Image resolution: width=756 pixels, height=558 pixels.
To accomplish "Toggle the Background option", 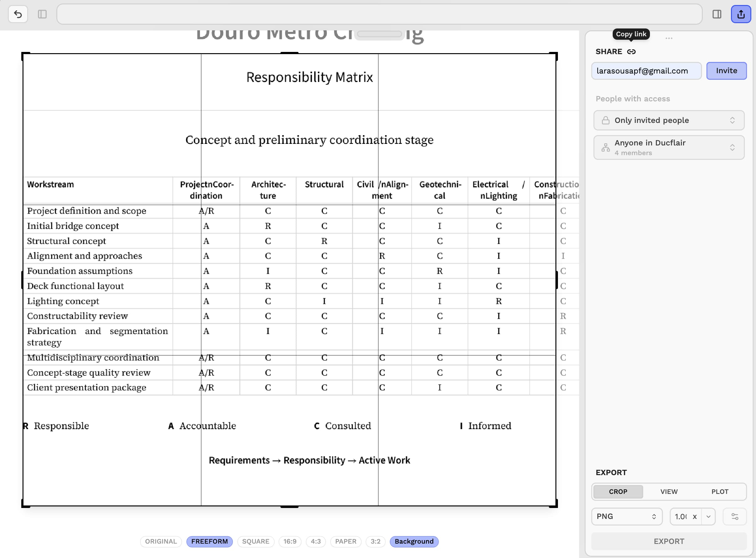I will tap(414, 541).
